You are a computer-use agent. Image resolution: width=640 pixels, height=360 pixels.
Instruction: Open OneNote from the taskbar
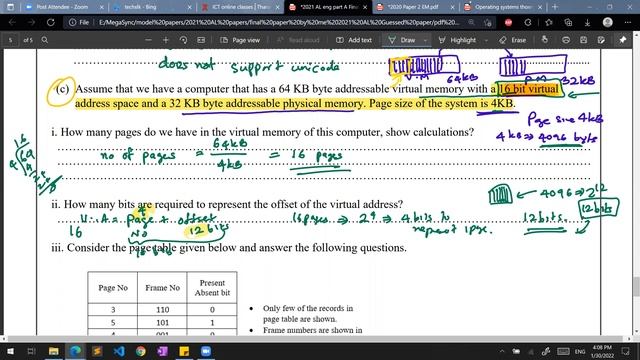pyautogui.click(x=162, y=351)
